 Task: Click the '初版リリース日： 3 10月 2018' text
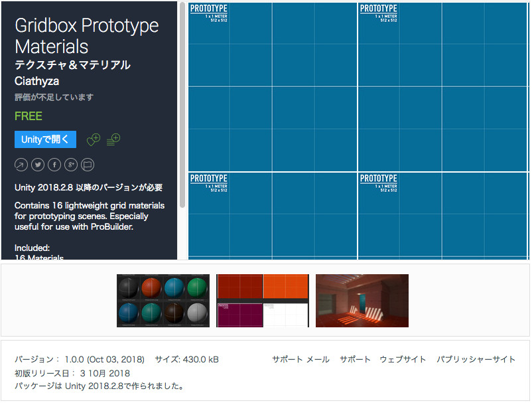coord(72,373)
